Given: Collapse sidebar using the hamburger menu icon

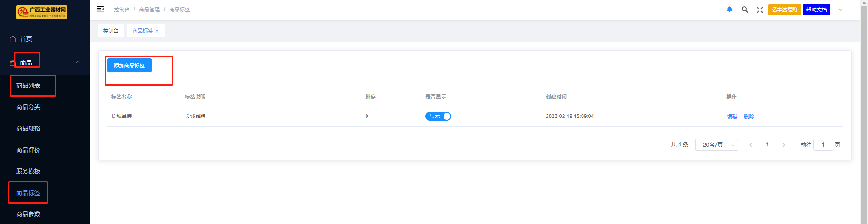Looking at the screenshot, I should (x=100, y=9).
